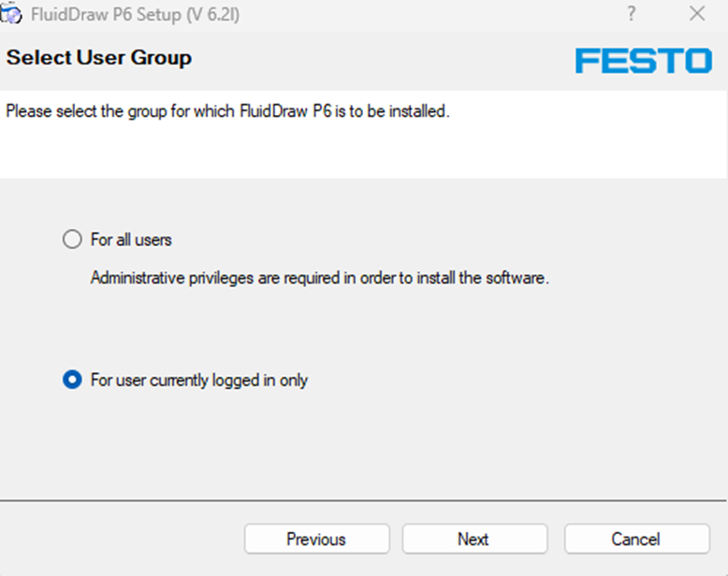Select "For user currently logged in only" radio
The height and width of the screenshot is (576, 728).
(x=72, y=380)
